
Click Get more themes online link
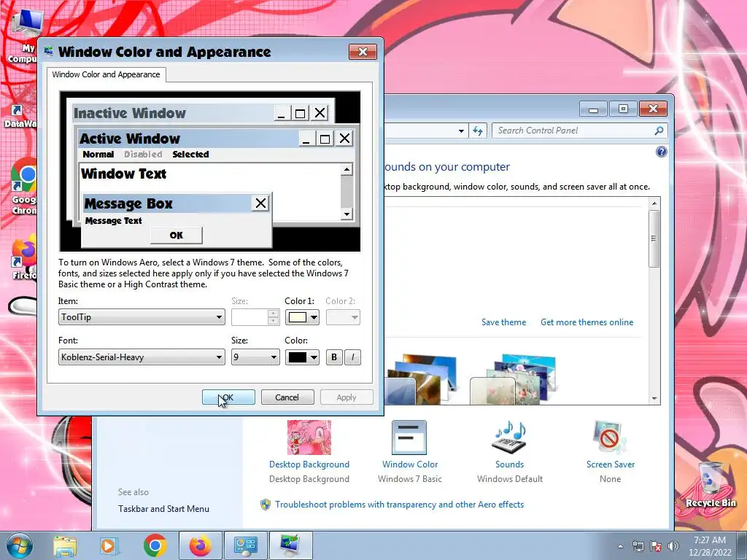point(587,322)
